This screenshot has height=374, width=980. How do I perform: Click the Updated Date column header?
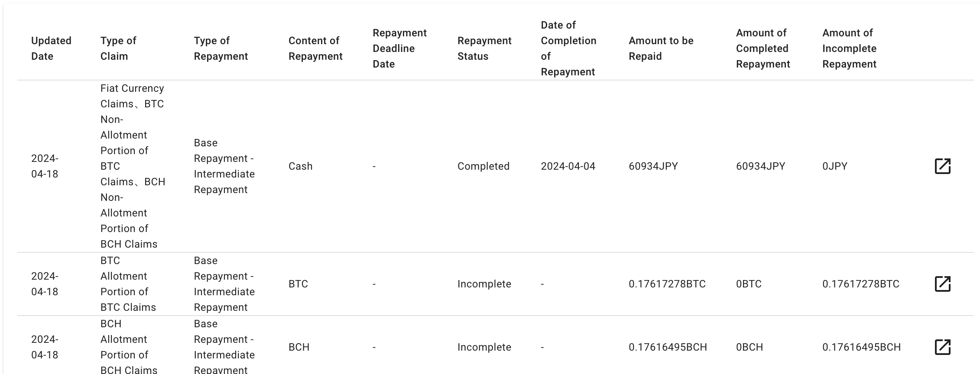coord(51,48)
